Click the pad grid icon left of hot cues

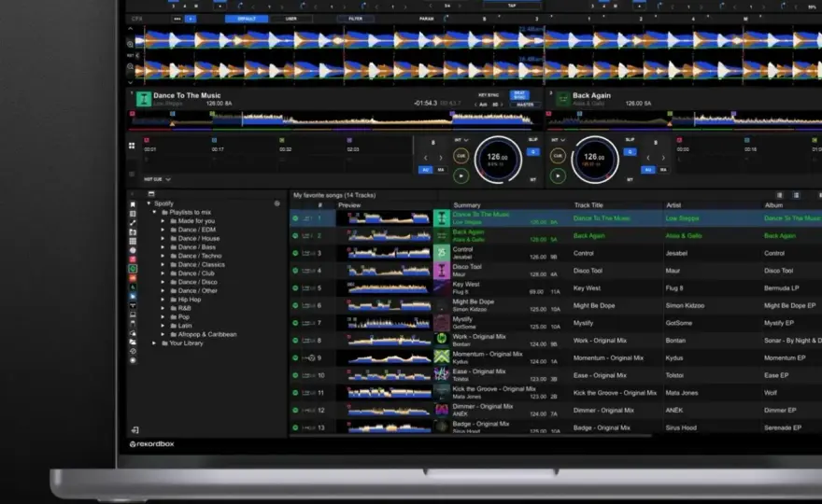click(132, 146)
